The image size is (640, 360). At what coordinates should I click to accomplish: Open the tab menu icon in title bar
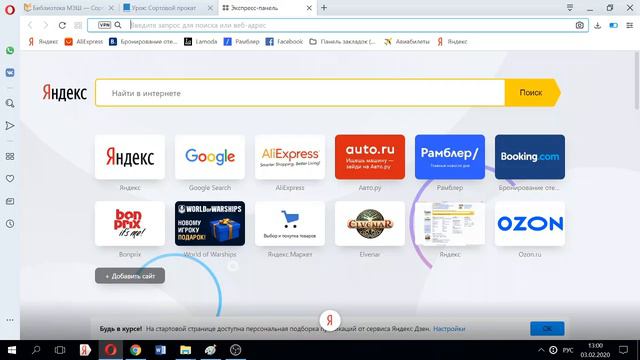(x=570, y=7)
